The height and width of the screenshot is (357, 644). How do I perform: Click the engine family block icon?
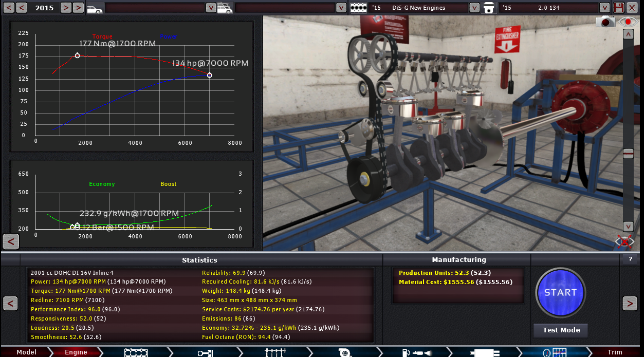click(x=358, y=8)
